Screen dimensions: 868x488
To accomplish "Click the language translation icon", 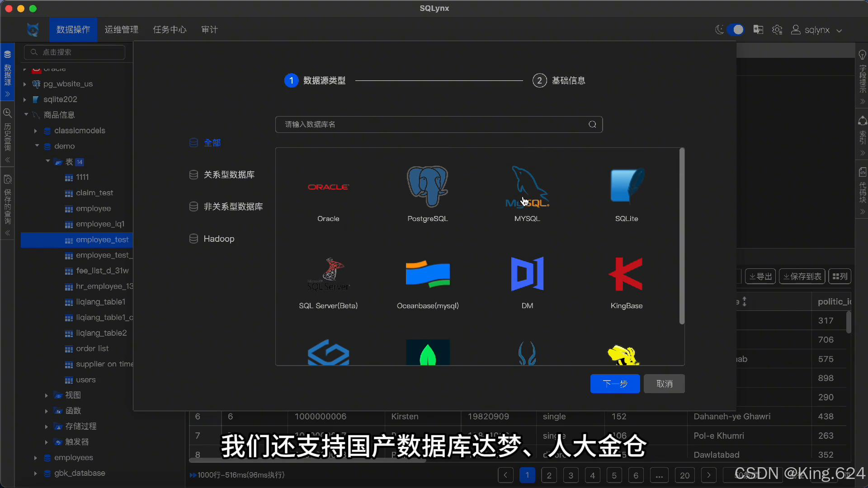I will click(x=758, y=30).
